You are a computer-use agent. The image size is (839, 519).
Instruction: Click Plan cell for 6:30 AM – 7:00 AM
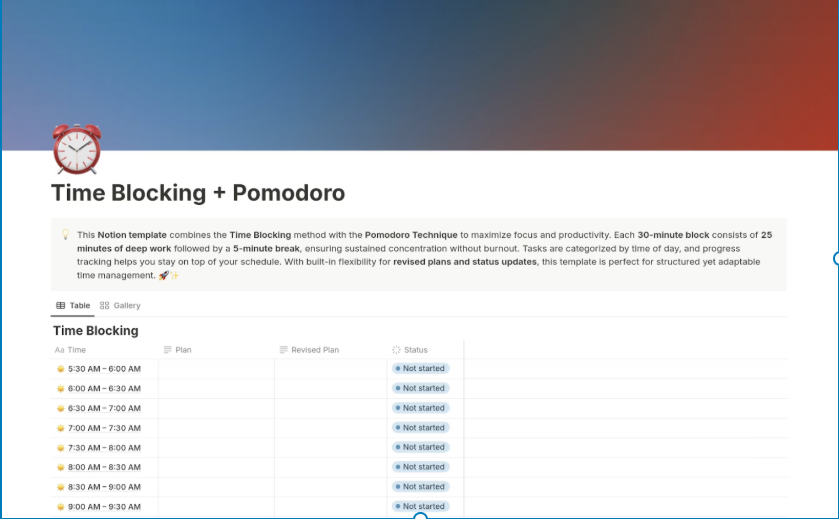[216, 408]
